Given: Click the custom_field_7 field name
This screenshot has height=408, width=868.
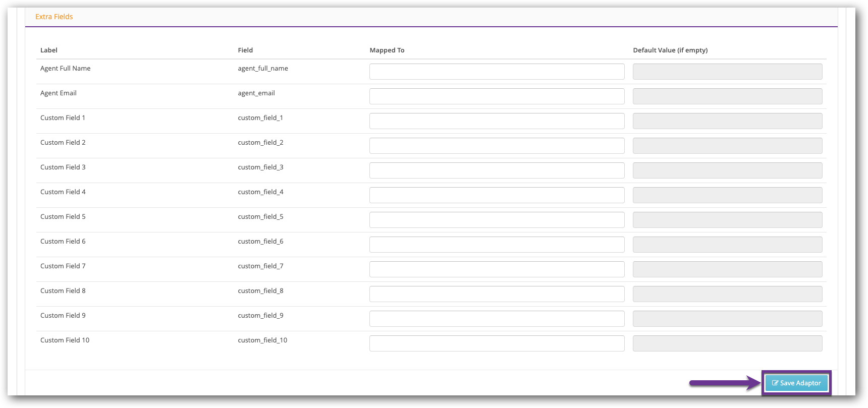Looking at the screenshot, I should pyautogui.click(x=260, y=266).
